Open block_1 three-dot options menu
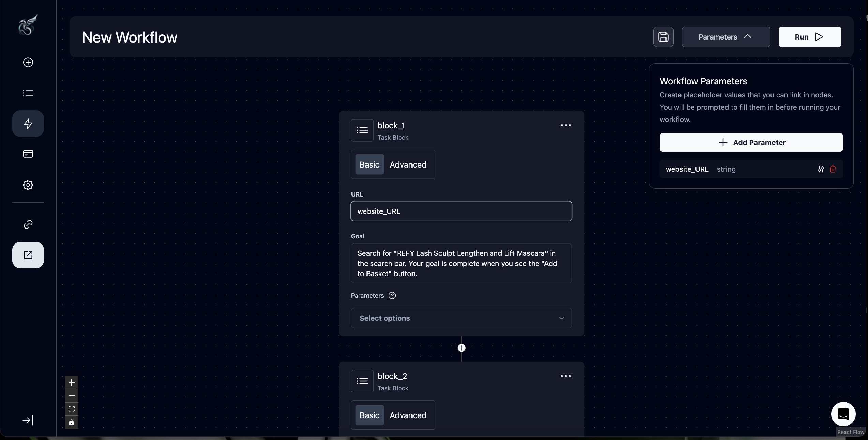The height and width of the screenshot is (440, 868). [x=566, y=125]
